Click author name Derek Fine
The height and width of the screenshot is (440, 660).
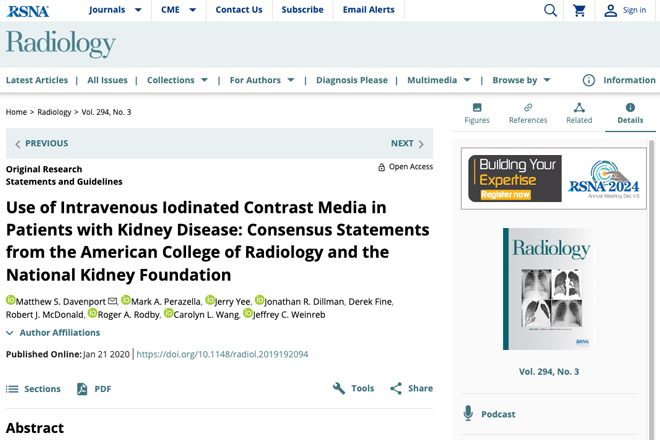point(370,301)
